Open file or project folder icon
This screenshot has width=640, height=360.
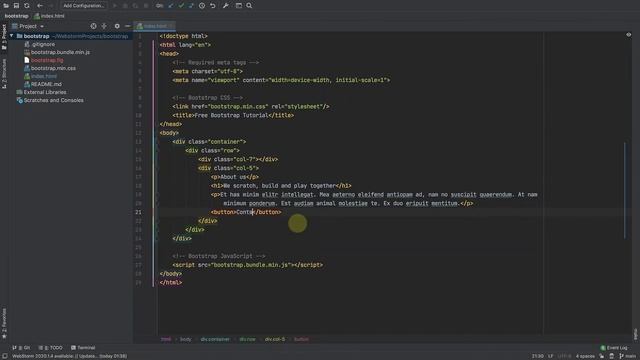coord(6,6)
